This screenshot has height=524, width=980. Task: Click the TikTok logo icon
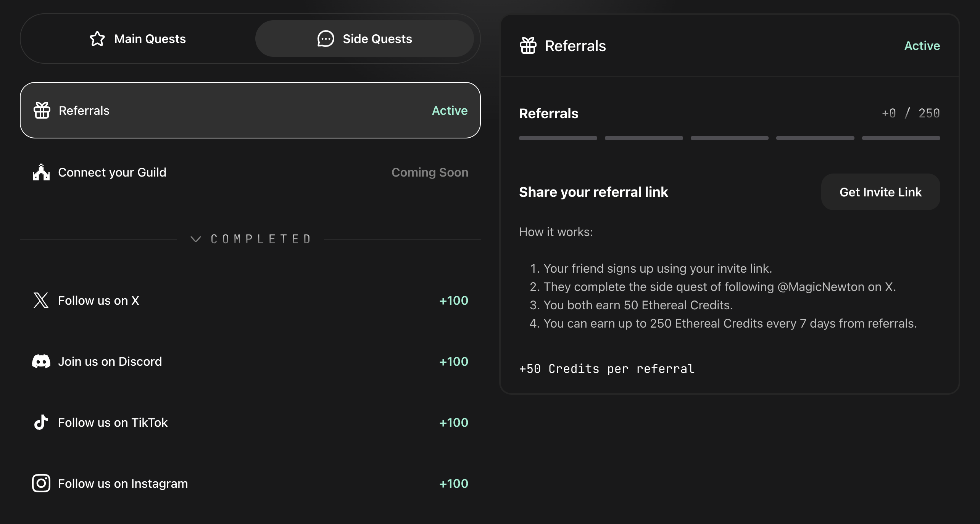pyautogui.click(x=41, y=423)
